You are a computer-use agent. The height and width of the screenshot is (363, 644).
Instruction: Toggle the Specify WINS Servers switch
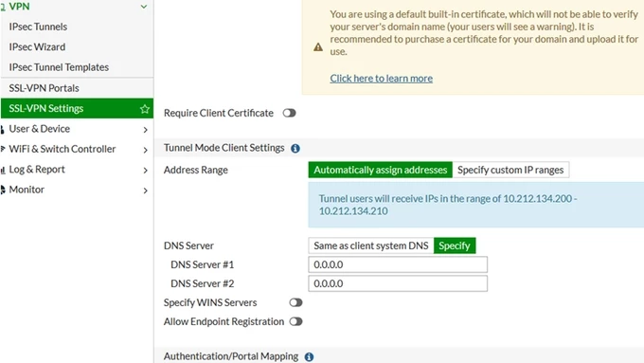coord(295,302)
